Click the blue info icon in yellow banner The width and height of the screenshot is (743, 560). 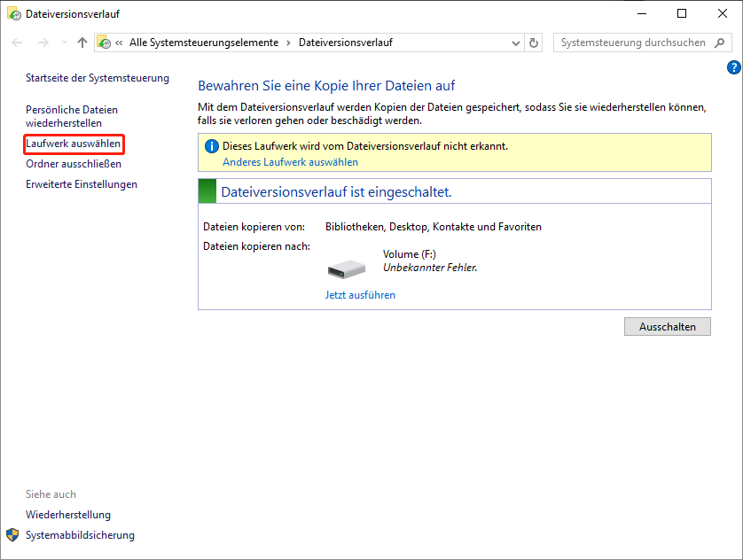pos(211,146)
